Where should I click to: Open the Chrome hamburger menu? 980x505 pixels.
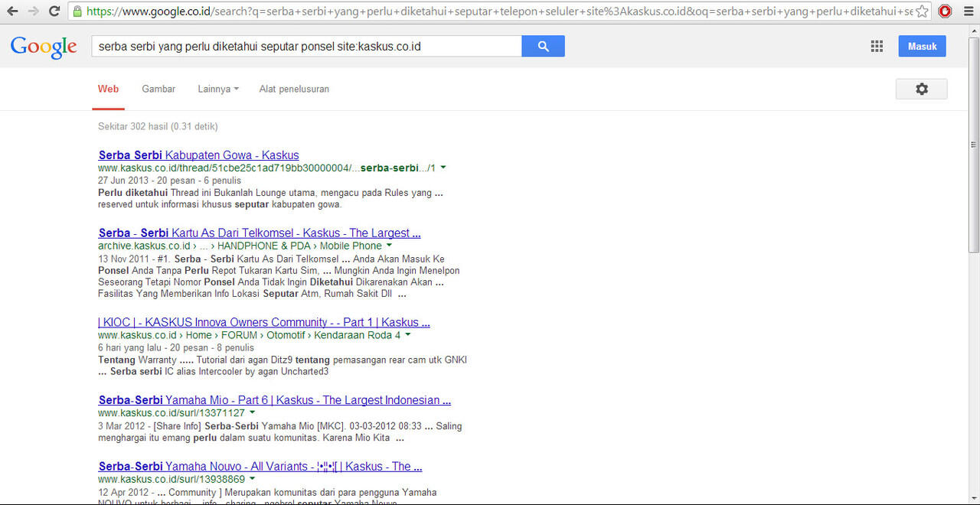tap(967, 11)
